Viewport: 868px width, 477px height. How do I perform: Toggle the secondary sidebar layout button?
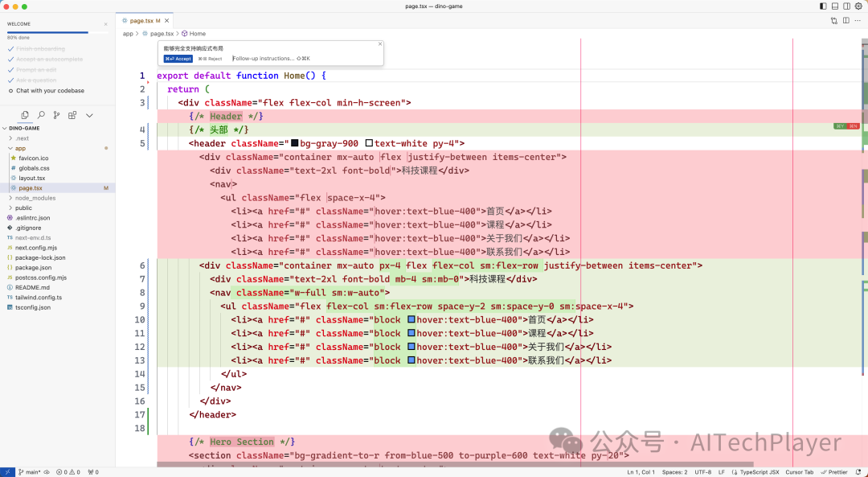[845, 6]
